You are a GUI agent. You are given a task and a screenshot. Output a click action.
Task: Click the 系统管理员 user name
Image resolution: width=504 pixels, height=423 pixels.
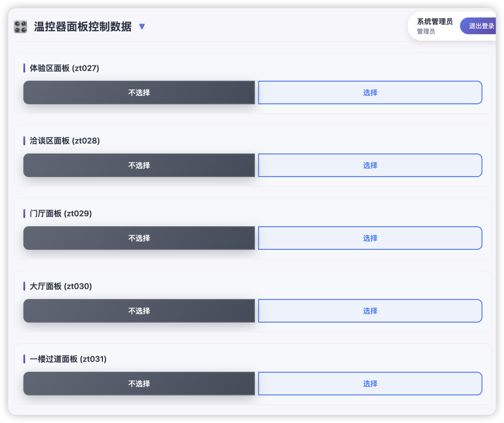click(435, 22)
